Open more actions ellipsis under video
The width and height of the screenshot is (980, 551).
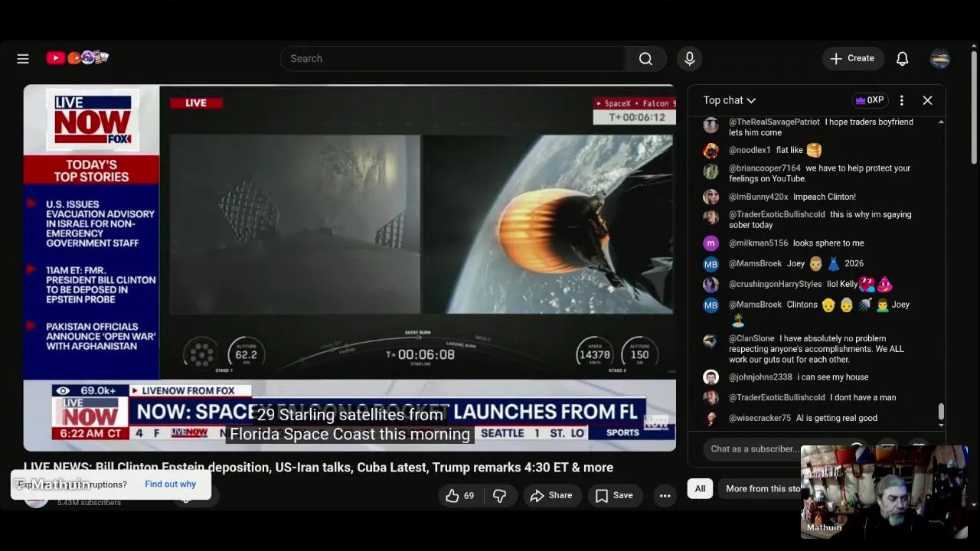coord(665,496)
